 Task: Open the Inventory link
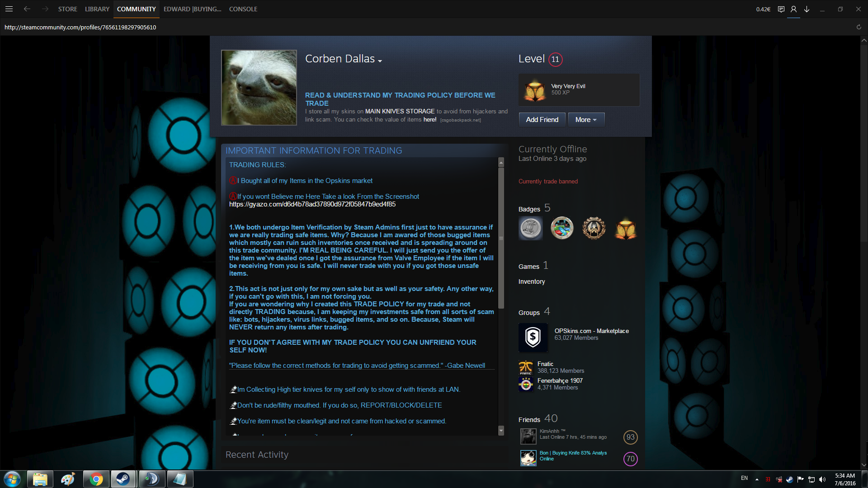(x=532, y=282)
